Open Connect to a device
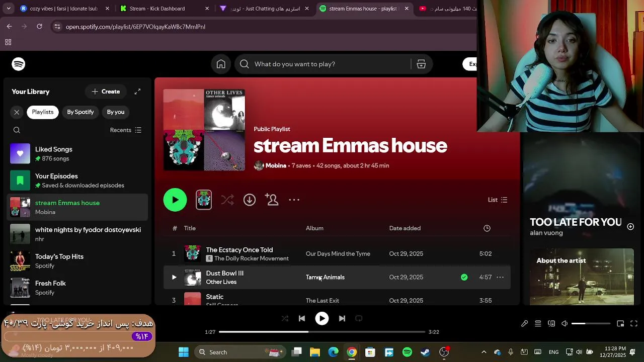The image size is (644, 362). coord(551,324)
